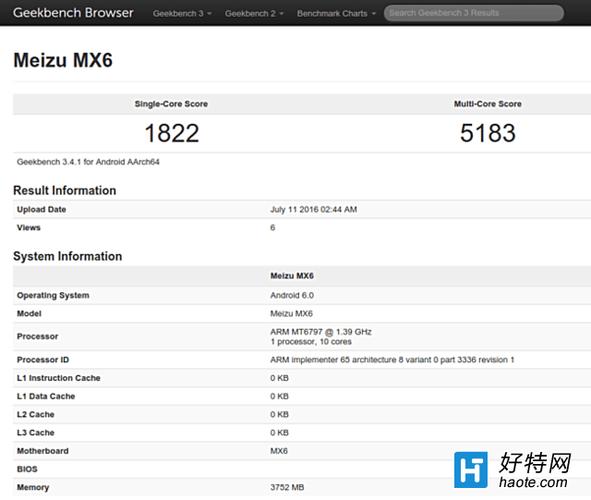Select the System Information heading
591x500 pixels.
[x=67, y=257]
